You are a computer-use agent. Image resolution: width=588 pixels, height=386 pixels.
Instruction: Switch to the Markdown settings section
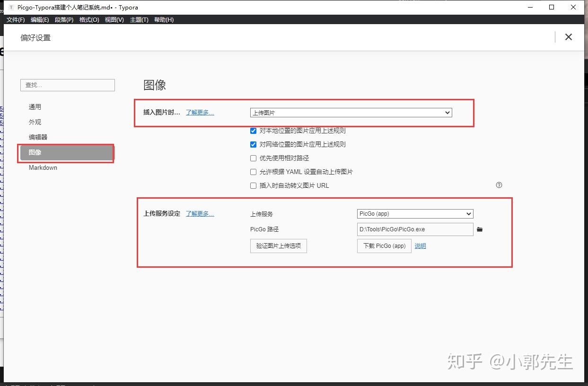[x=43, y=167]
